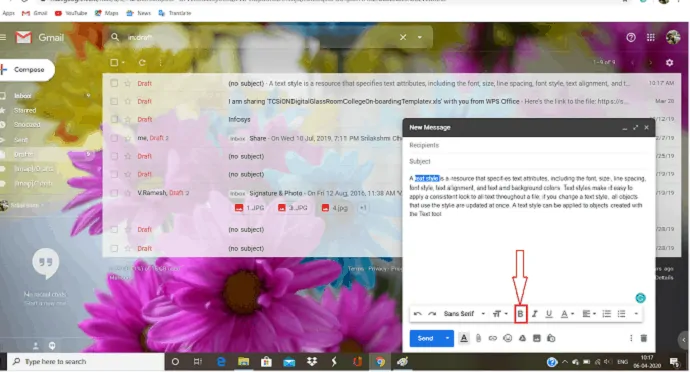Tick the checkbox for the Infosys draft
Viewport: 690px width, 372px height.
pos(114,119)
